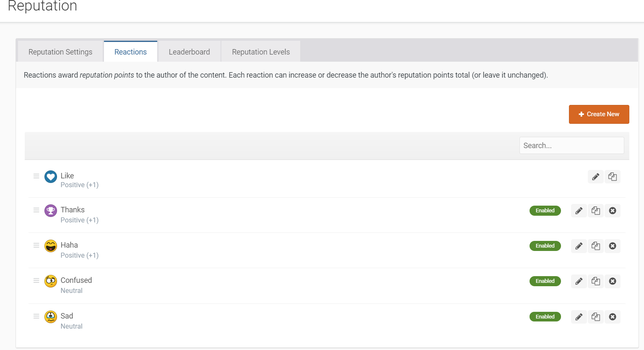The width and height of the screenshot is (644, 350).
Task: Delete the Thanks reaction
Action: click(612, 211)
